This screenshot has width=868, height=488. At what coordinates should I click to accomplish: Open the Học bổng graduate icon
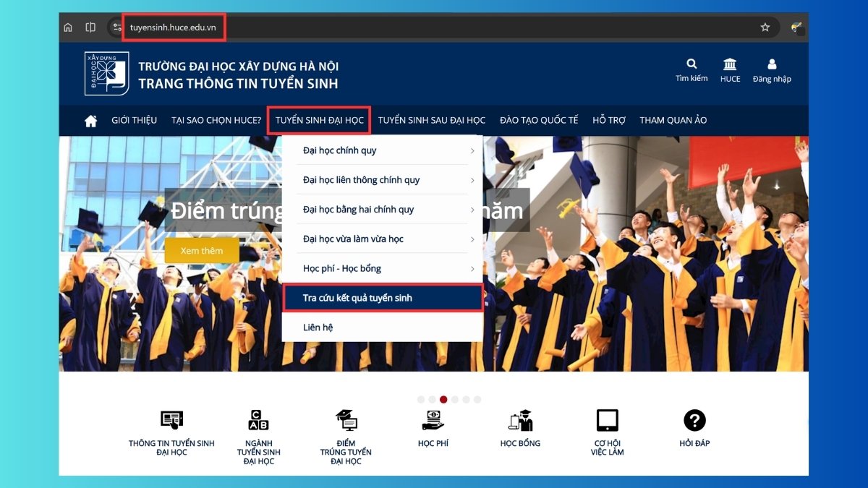coord(520,419)
